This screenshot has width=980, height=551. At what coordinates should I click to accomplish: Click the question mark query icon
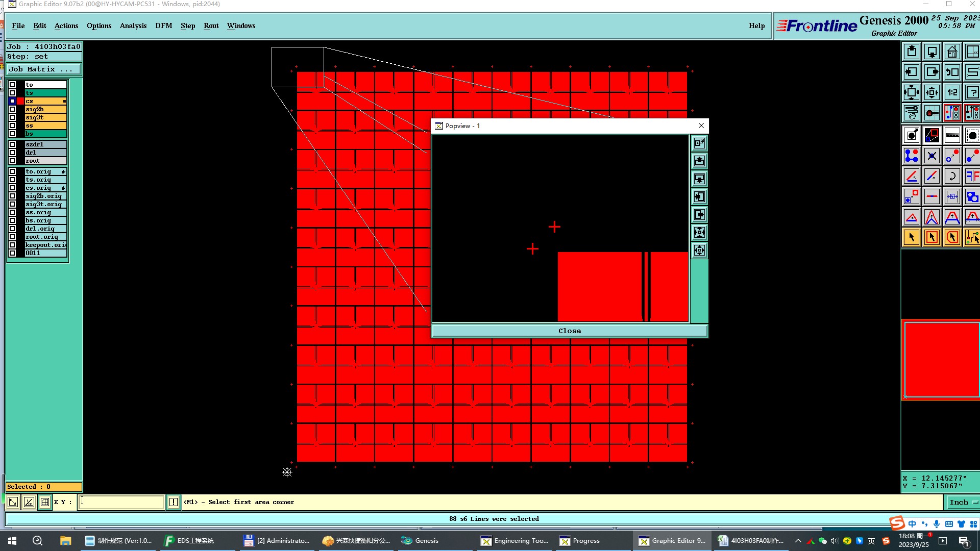tap(972, 92)
